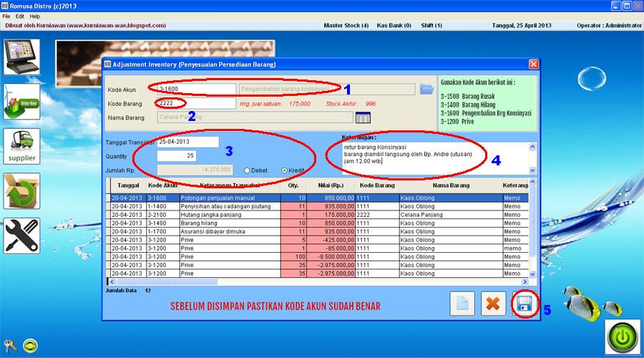Click 3-1500 Barang Rusak in the hint panel
The width and height of the screenshot is (644, 358).
(467, 97)
